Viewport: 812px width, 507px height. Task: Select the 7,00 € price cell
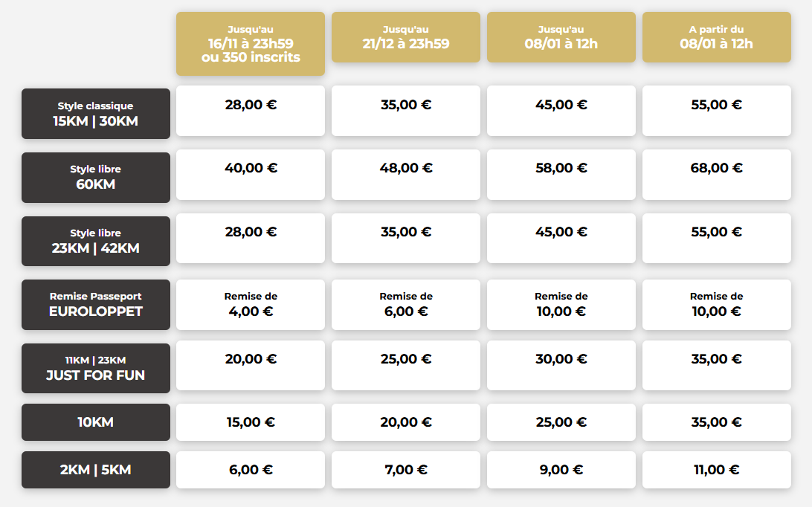tap(406, 470)
